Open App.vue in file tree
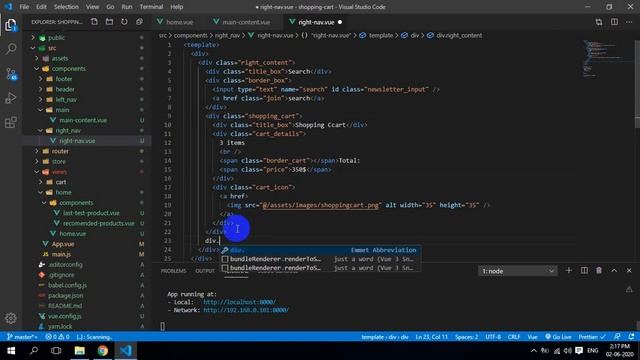Screen dimensions: 640x360 pyautogui.click(x=63, y=244)
